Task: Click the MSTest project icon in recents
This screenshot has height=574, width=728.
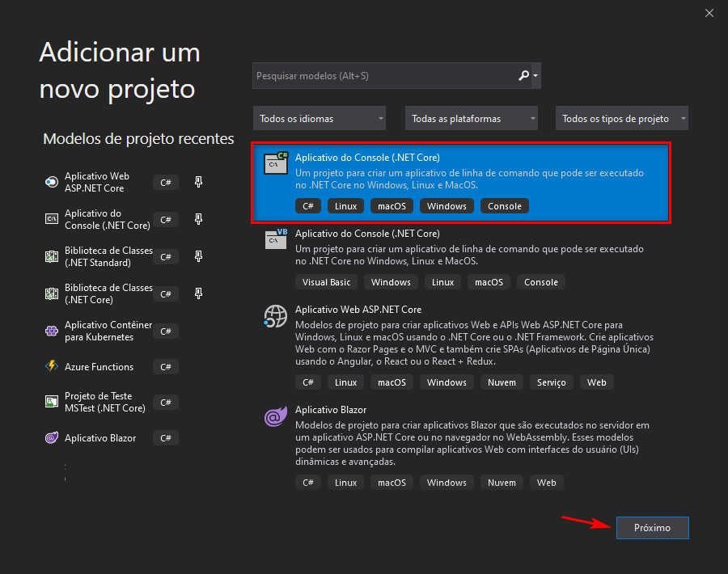Action: [51, 402]
